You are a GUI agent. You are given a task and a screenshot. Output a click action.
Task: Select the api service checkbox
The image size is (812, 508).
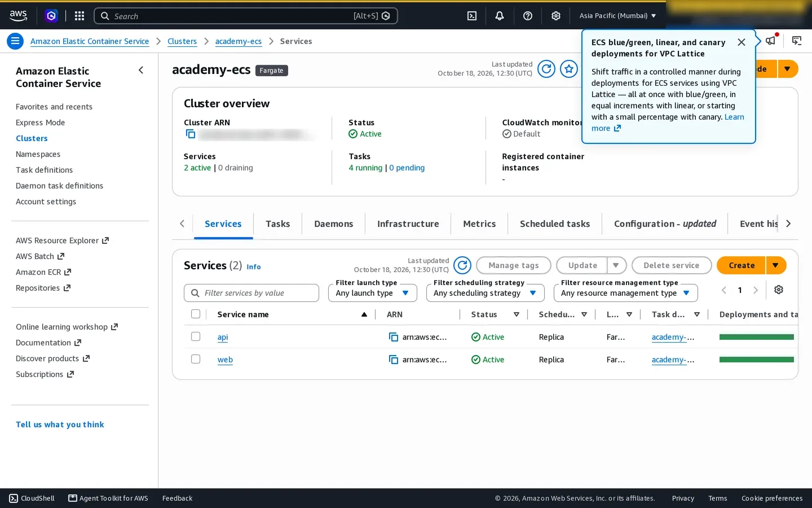[x=196, y=336]
